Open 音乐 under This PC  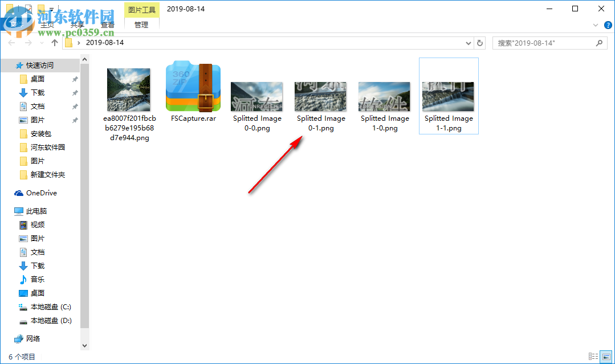click(x=38, y=279)
